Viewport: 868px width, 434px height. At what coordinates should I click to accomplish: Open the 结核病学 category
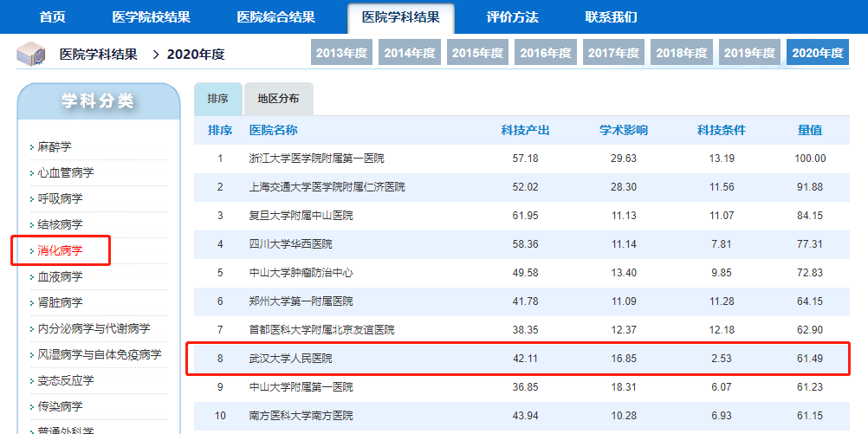click(x=60, y=224)
